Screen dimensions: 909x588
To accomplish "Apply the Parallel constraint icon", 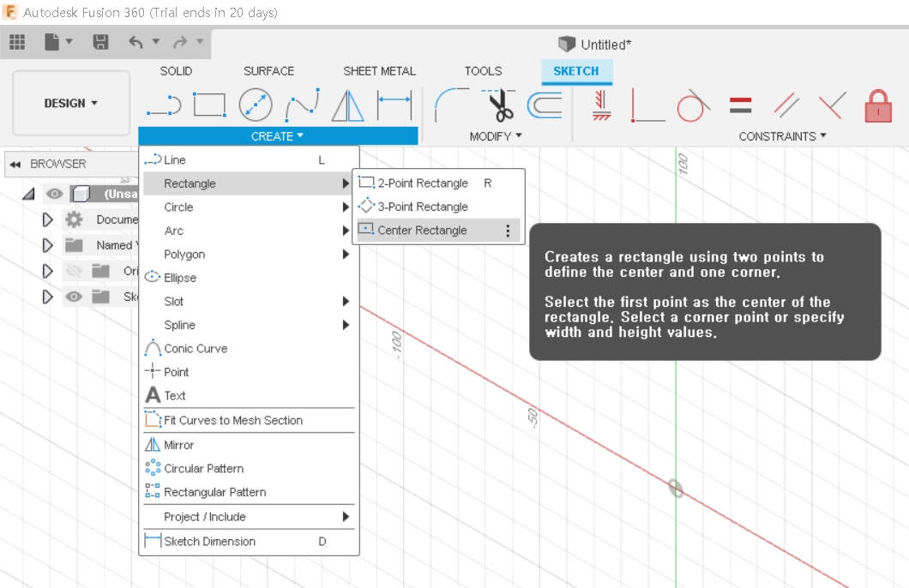I will pyautogui.click(x=786, y=105).
